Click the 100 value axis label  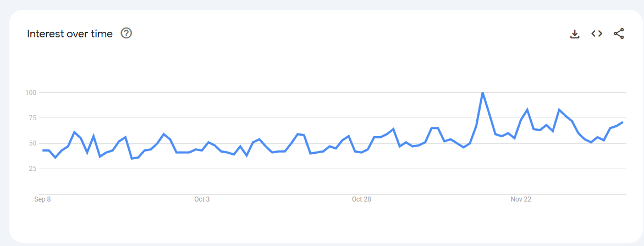[30, 92]
